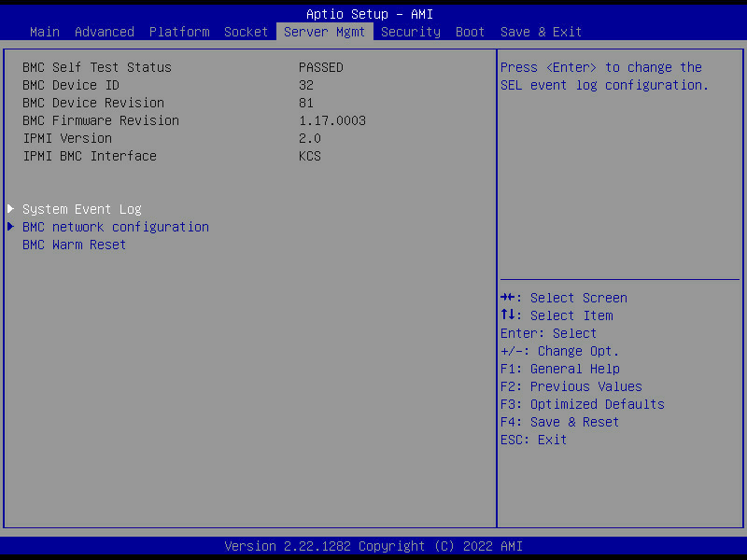The height and width of the screenshot is (560, 747).
Task: Open BMC network configuration submenu
Action: pos(116,227)
